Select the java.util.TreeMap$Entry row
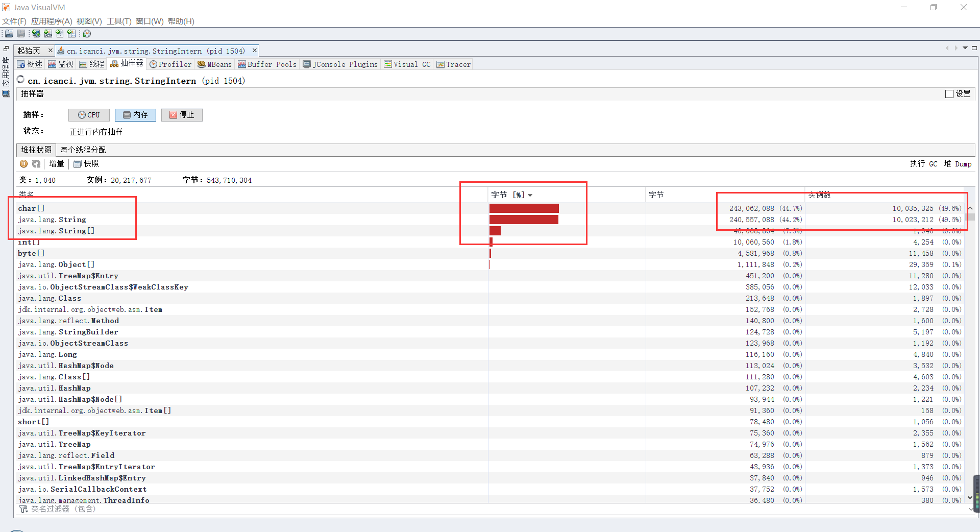Image resolution: width=980 pixels, height=532 pixels. tap(490, 276)
